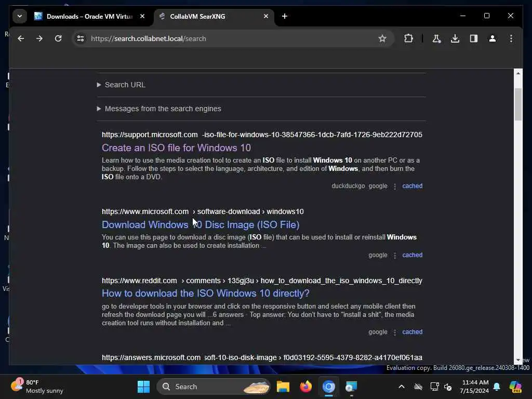Close the CollabVM SearXNG tab
Screen dimensions: 532x399
coord(266,16)
